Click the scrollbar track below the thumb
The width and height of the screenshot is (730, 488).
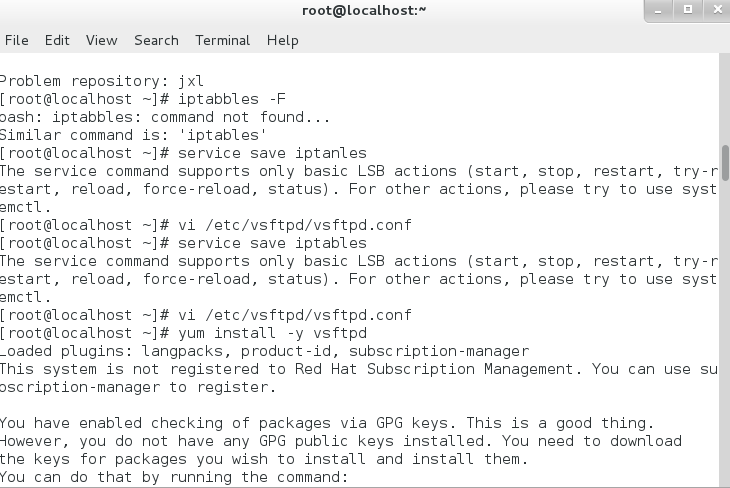(725, 350)
